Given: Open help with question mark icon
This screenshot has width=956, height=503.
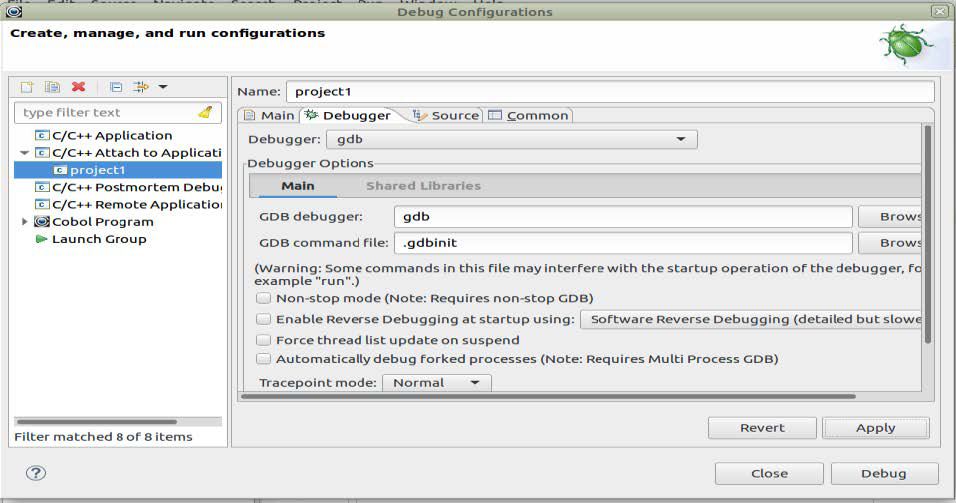Looking at the screenshot, I should (36, 473).
